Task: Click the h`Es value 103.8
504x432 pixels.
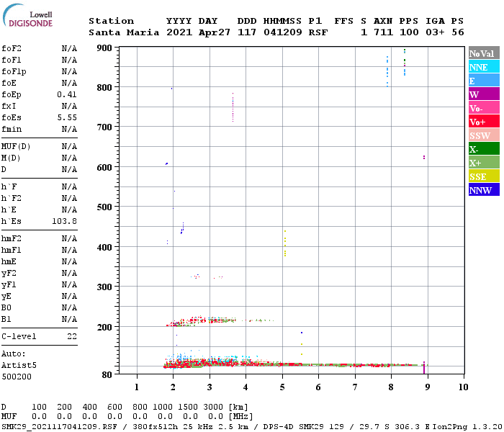Action: [65, 221]
